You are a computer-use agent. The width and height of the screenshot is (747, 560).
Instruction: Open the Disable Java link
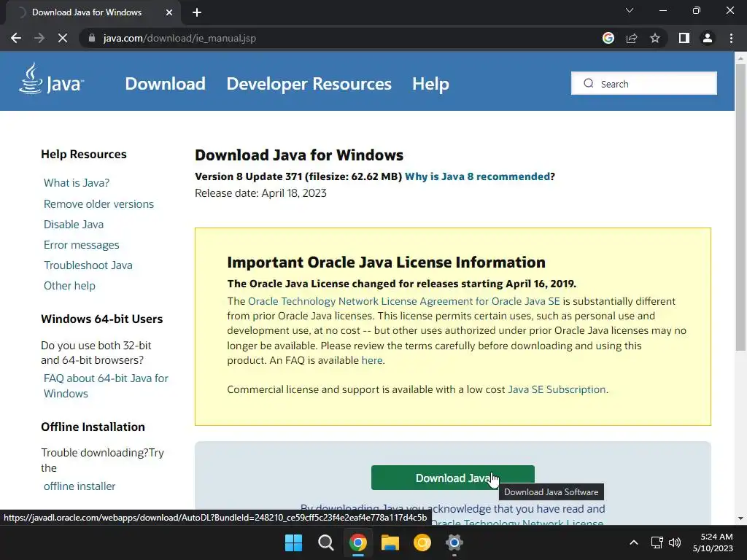point(74,225)
